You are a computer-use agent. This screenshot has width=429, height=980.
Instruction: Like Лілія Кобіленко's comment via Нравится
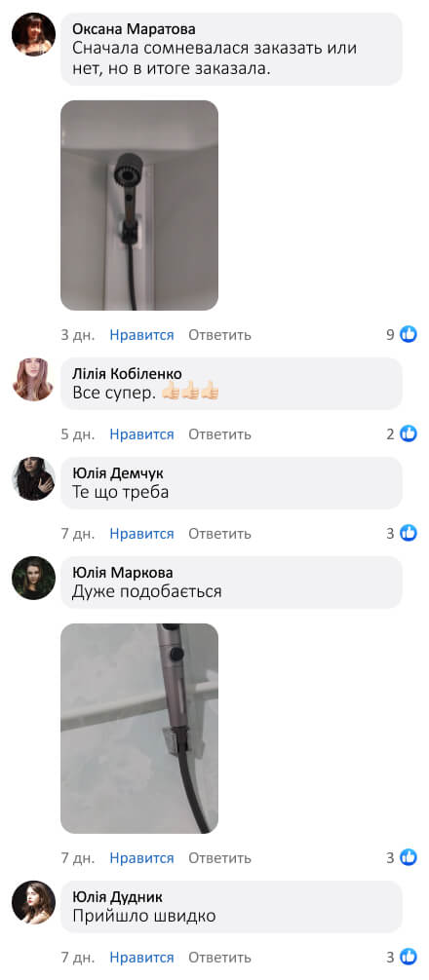(142, 434)
